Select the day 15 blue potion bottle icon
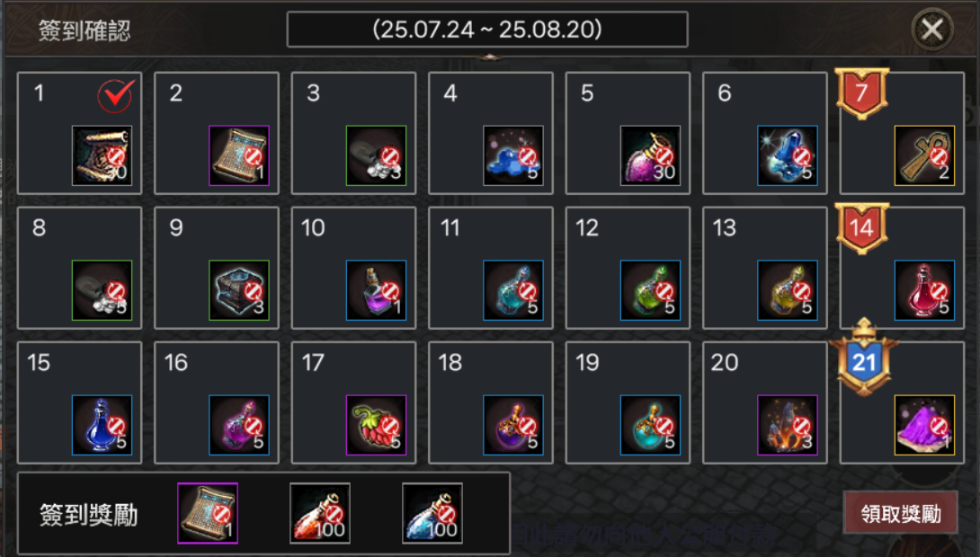The height and width of the screenshot is (557, 980). pyautogui.click(x=102, y=425)
